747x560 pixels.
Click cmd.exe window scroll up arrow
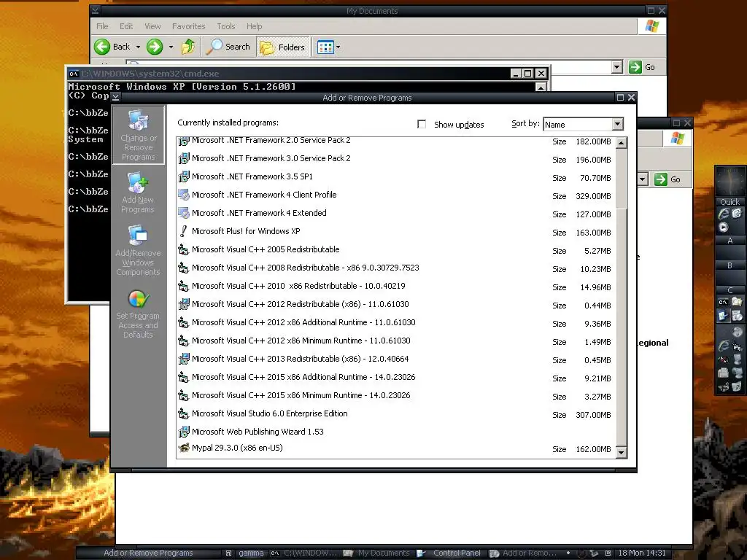click(541, 87)
